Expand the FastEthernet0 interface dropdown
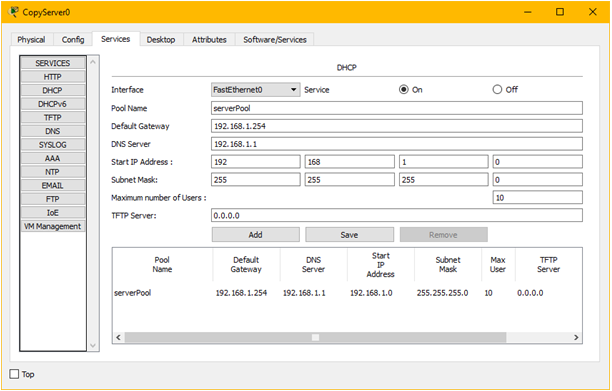 tap(256, 90)
